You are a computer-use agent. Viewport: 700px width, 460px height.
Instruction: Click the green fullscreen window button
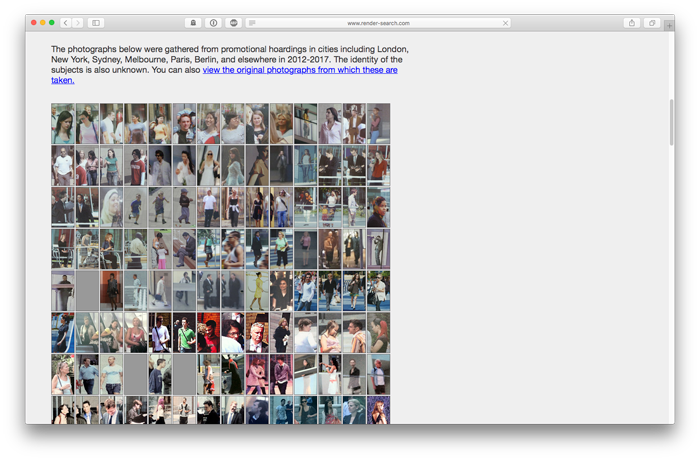[x=52, y=23]
